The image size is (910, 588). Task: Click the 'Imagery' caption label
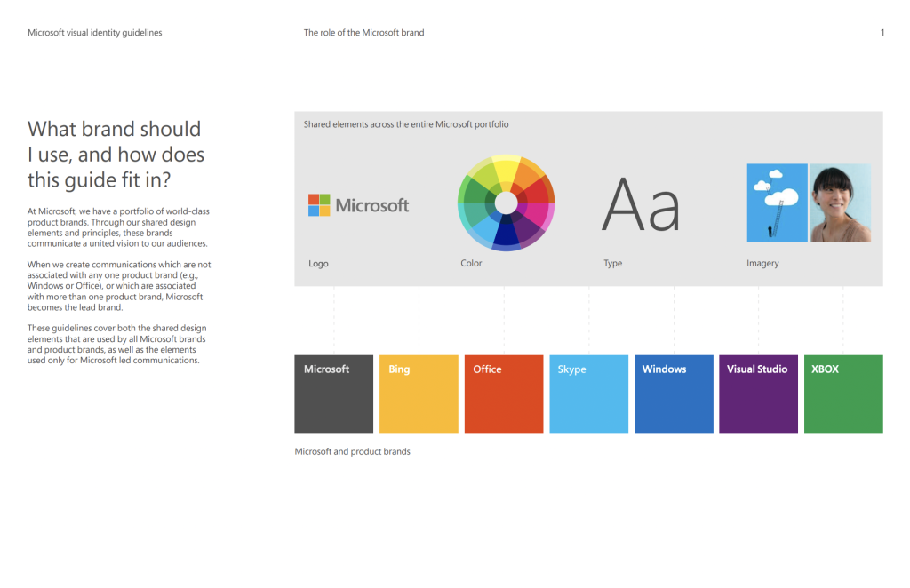coord(762,263)
